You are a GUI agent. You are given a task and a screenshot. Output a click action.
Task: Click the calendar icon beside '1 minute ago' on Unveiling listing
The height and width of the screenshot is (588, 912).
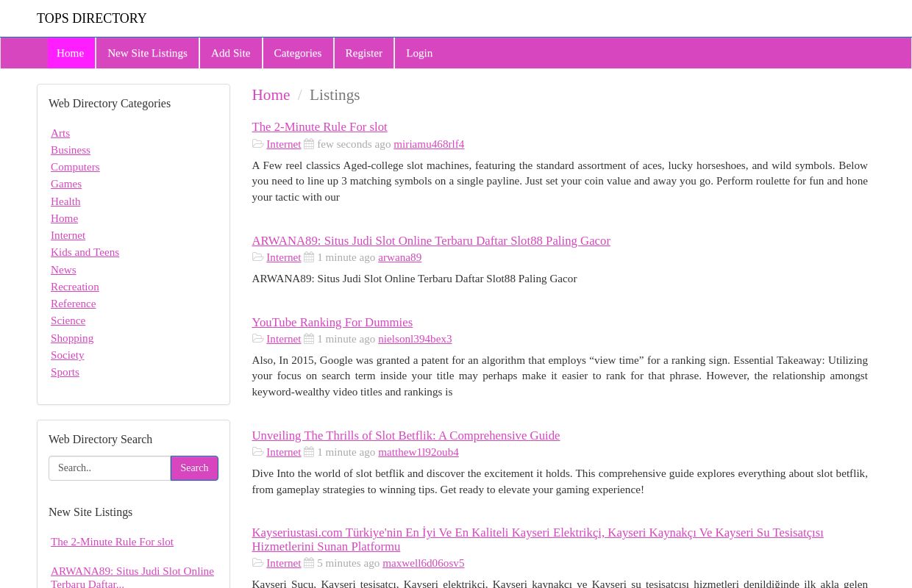(x=309, y=451)
